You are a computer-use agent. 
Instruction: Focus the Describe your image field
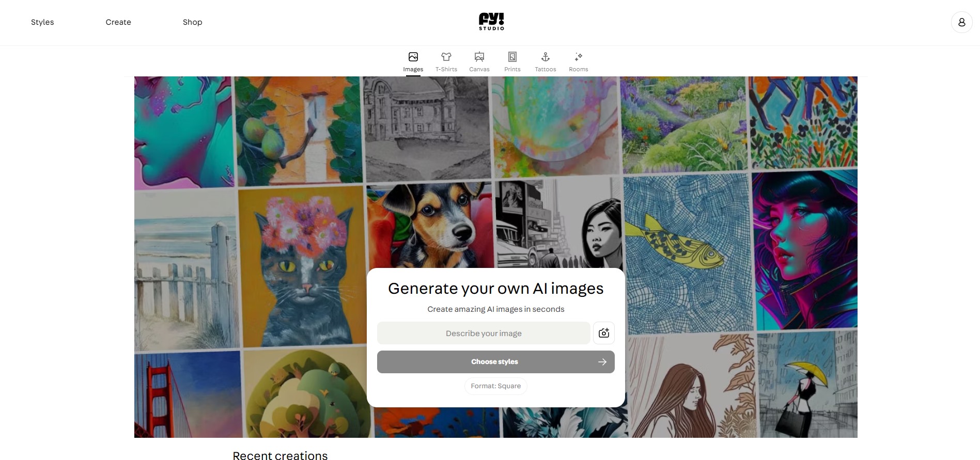coord(484,333)
